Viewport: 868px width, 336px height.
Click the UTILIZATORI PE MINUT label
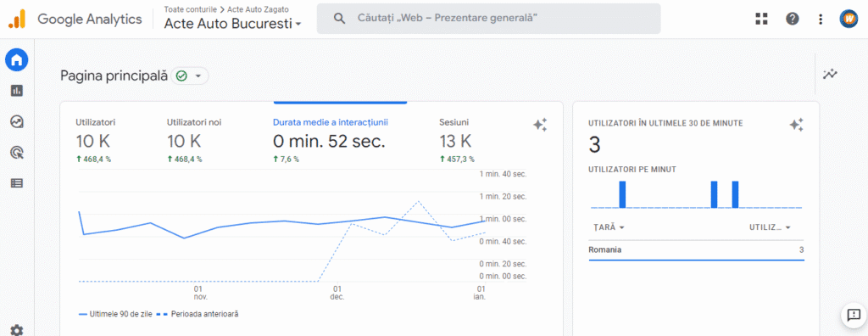coord(632,170)
